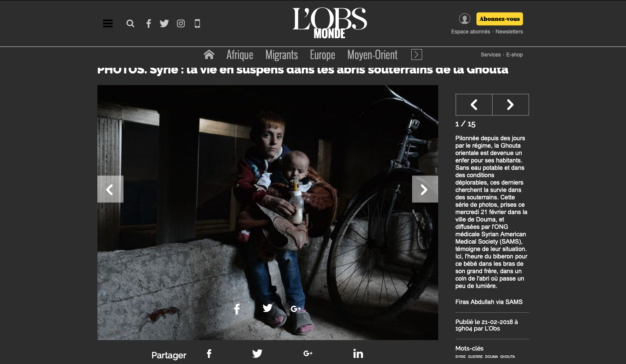The image size is (626, 364).
Task: Open L'Obs Twitter page from header
Action: coord(164,23)
